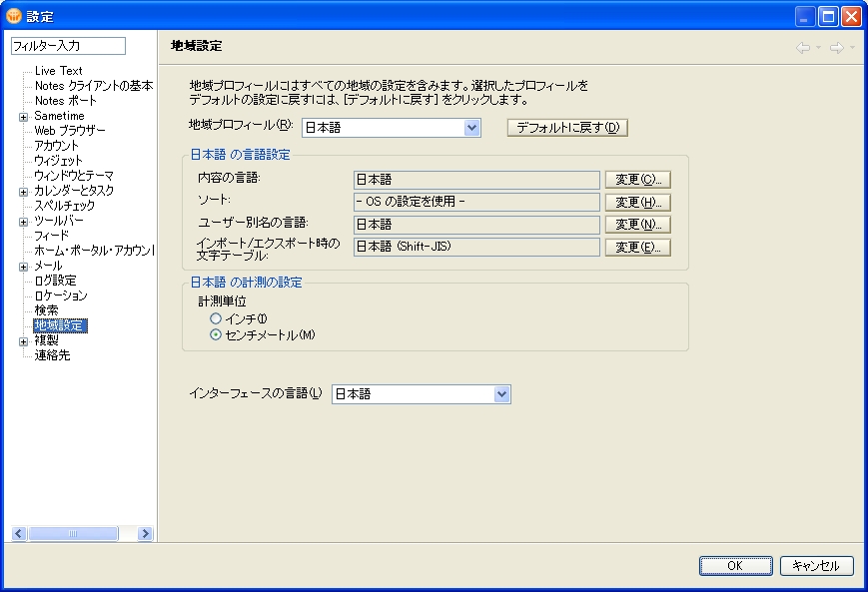Click the デフォルトに戻す button

[567, 128]
